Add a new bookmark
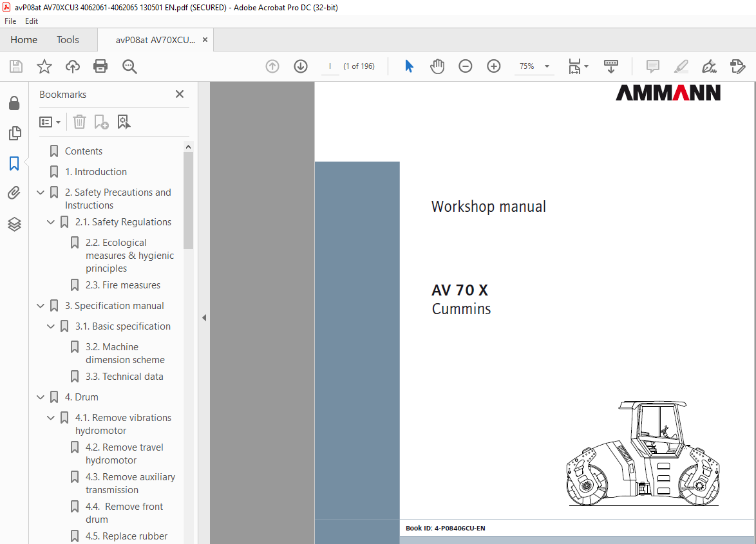 click(x=101, y=122)
